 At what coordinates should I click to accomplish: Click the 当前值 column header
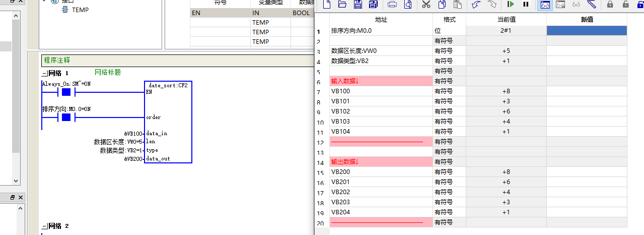[x=506, y=20]
